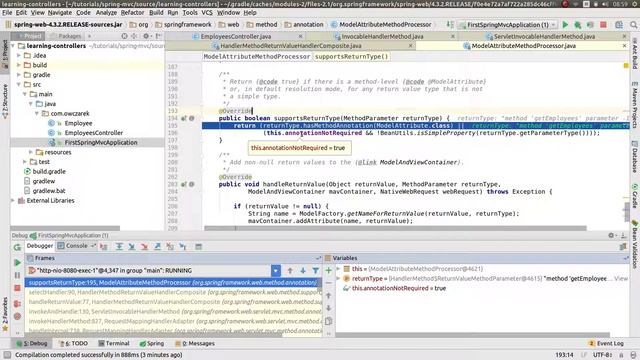Expand gradle folder in project tree
This screenshot has width=640, height=360.
pyautogui.click(x=18, y=75)
